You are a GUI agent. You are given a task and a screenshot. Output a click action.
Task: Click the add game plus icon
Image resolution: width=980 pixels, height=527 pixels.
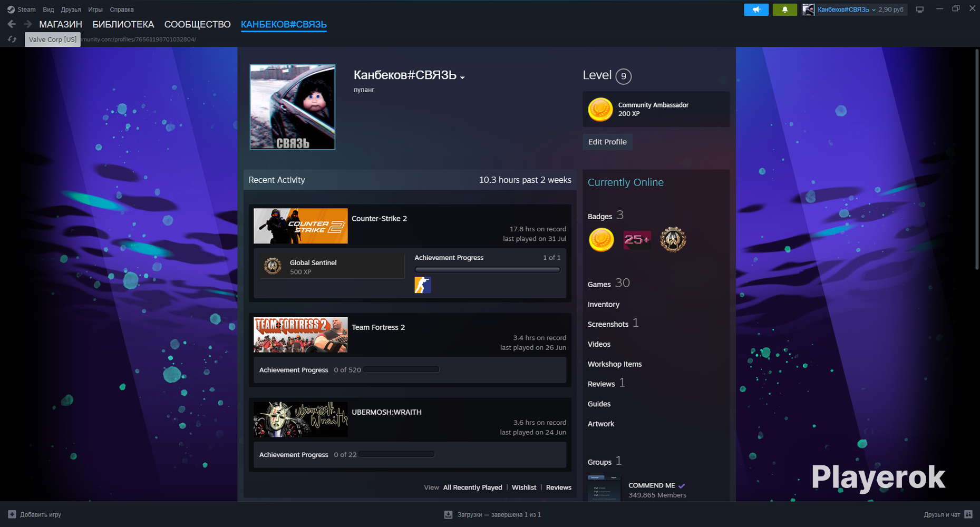click(12, 514)
